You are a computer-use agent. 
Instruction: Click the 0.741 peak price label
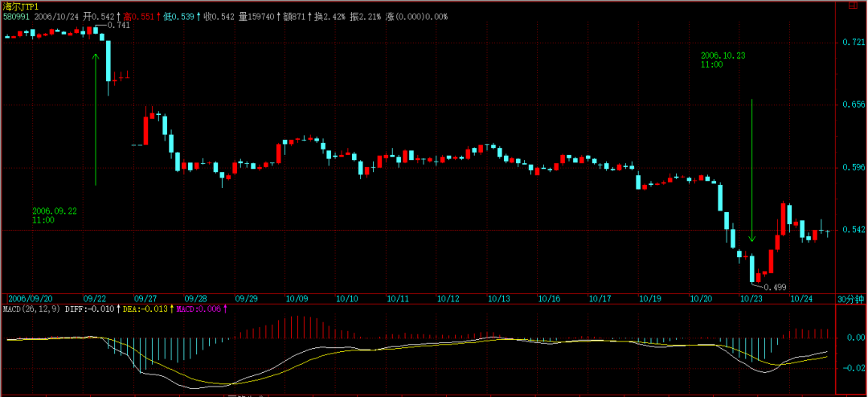(117, 25)
